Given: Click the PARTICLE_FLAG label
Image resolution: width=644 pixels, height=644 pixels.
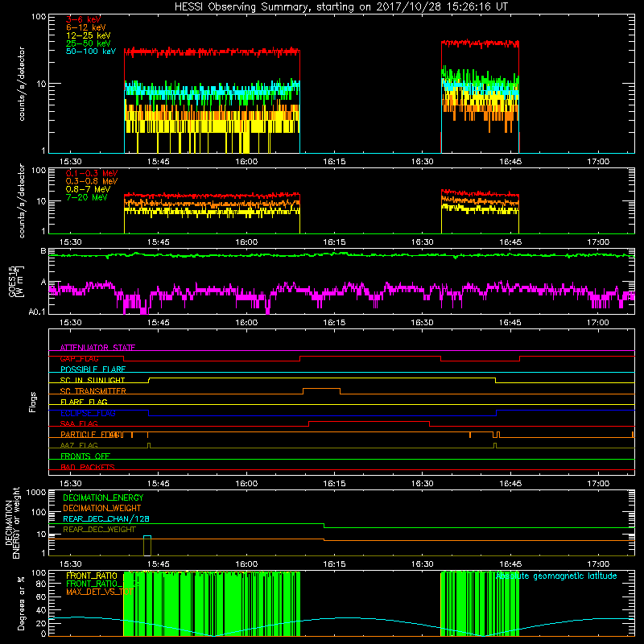Looking at the screenshot, I should pyautogui.click(x=91, y=435).
